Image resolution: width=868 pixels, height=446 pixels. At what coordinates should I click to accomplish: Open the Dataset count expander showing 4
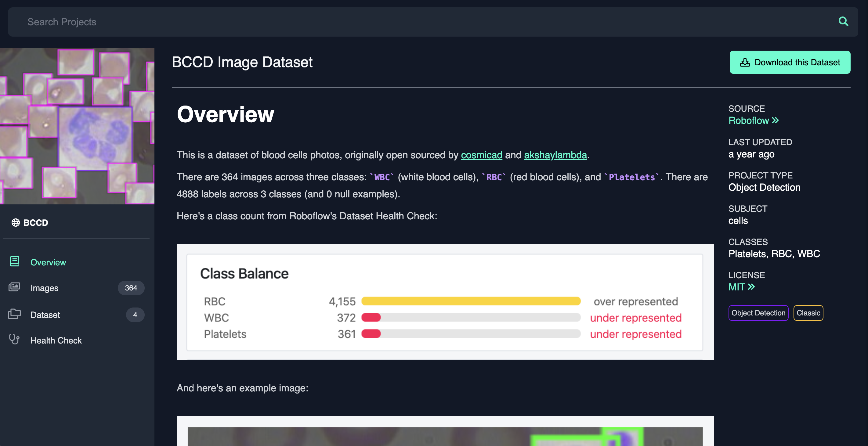click(x=135, y=314)
